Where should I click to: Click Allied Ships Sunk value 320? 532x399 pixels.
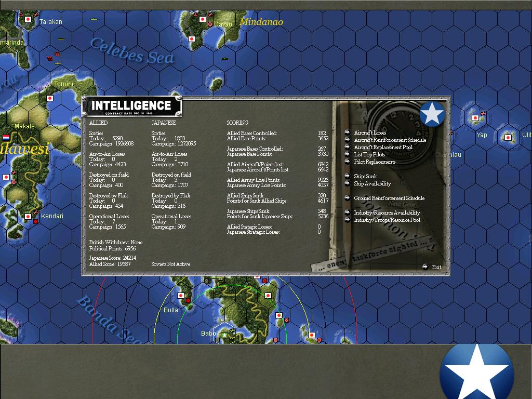tap(322, 195)
